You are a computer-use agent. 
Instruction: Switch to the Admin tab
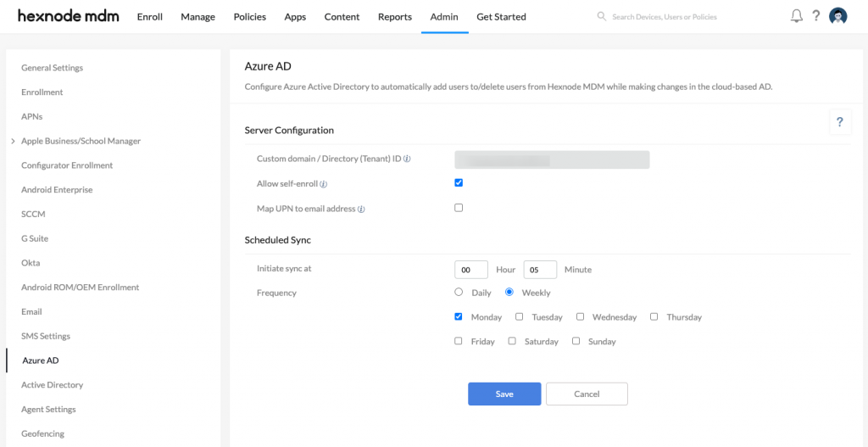point(444,17)
